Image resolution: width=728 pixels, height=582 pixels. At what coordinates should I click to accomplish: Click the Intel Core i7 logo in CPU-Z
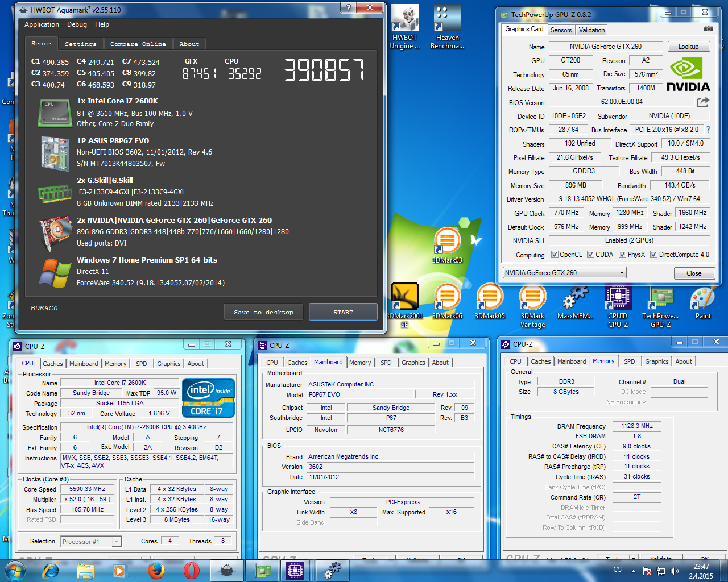point(208,398)
